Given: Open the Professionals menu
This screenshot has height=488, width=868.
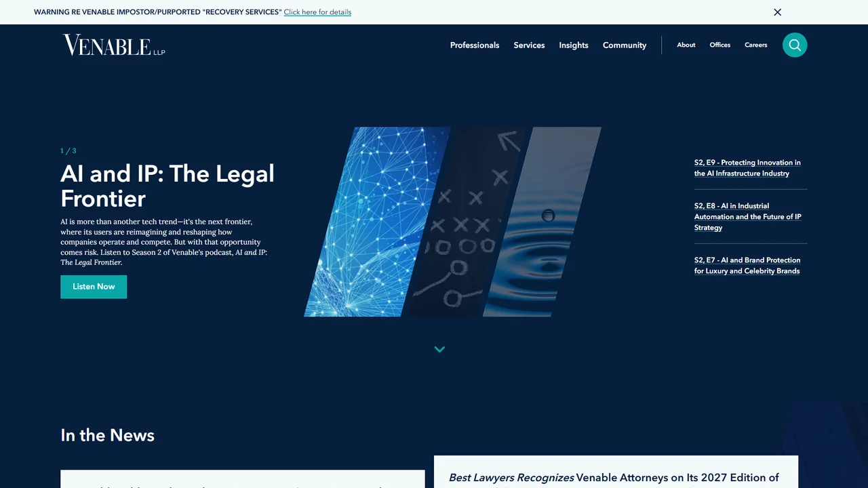Looking at the screenshot, I should (475, 45).
